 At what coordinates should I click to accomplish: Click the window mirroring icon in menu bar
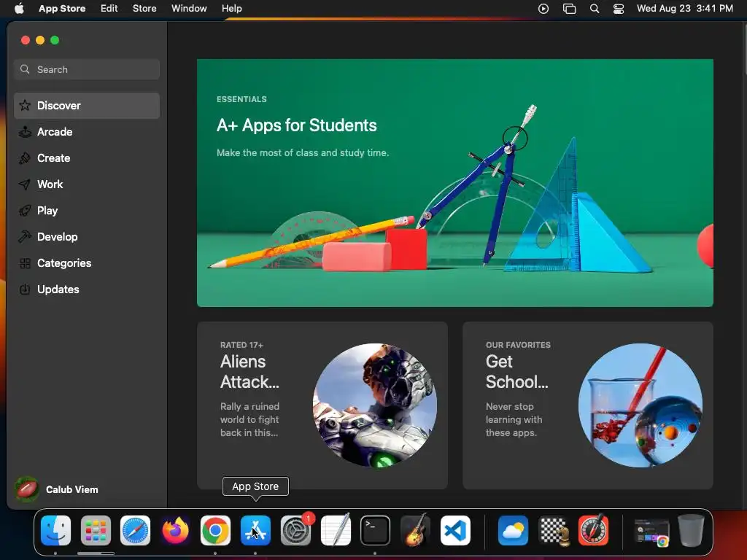tap(569, 8)
